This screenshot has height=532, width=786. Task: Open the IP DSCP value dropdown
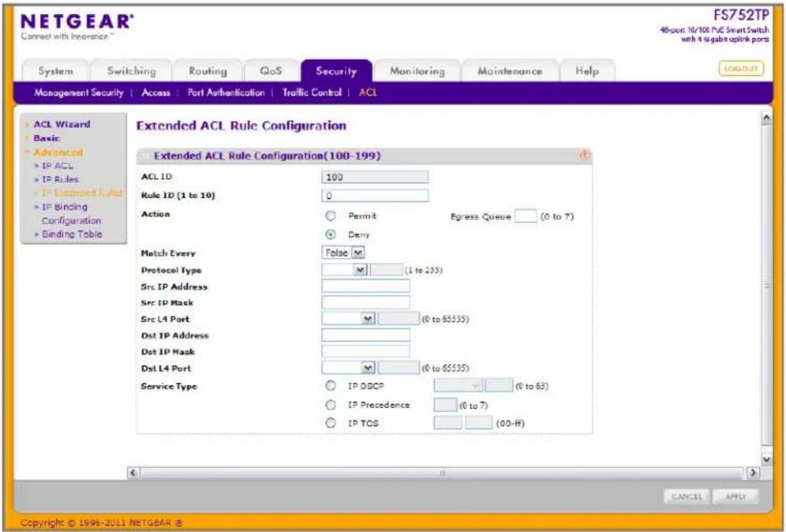[458, 386]
